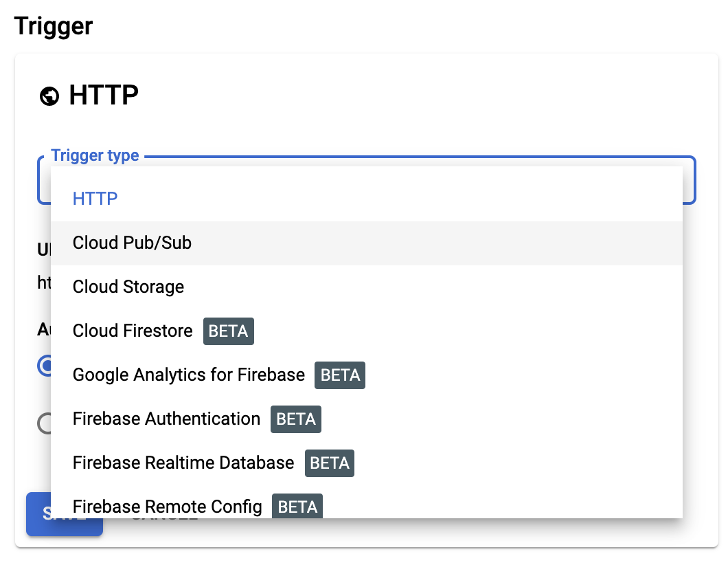728x565 pixels.
Task: Click the HTTP section heading text
Action: click(x=104, y=96)
